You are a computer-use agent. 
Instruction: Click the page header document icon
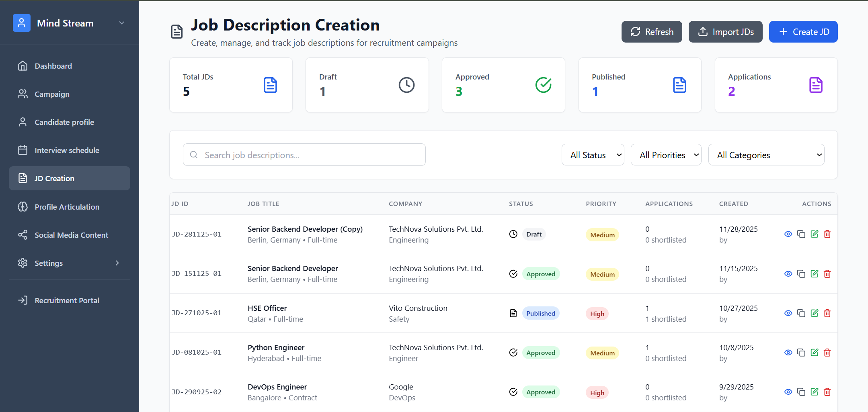click(177, 32)
